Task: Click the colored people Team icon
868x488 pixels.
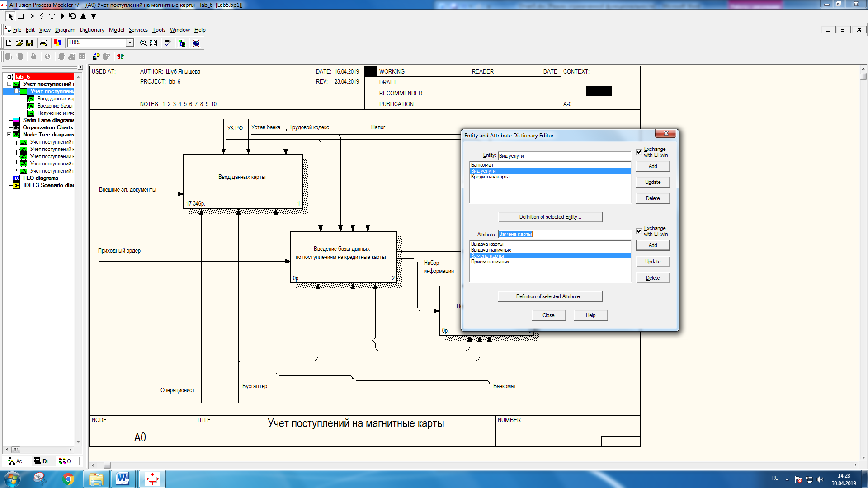Action: click(x=121, y=56)
